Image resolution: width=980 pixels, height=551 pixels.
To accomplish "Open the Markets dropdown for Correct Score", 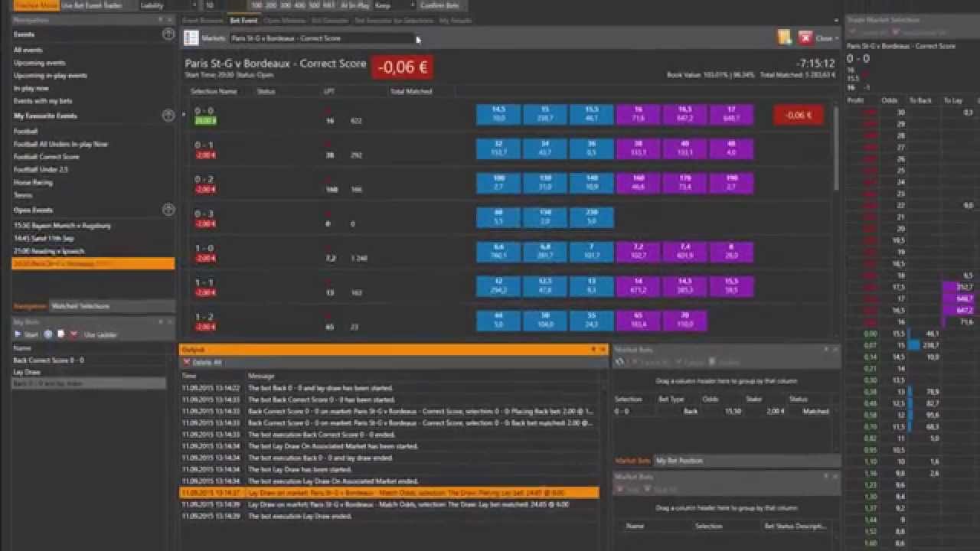I will coord(418,38).
